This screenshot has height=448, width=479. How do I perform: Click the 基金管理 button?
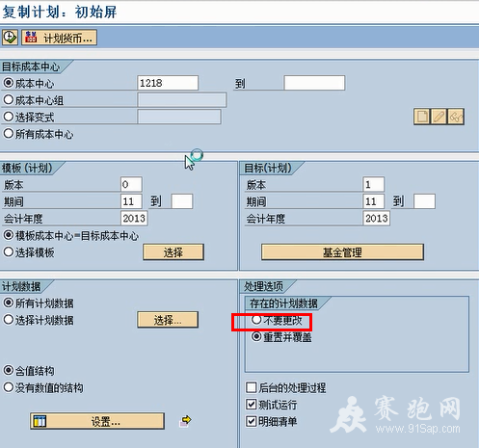tap(342, 252)
